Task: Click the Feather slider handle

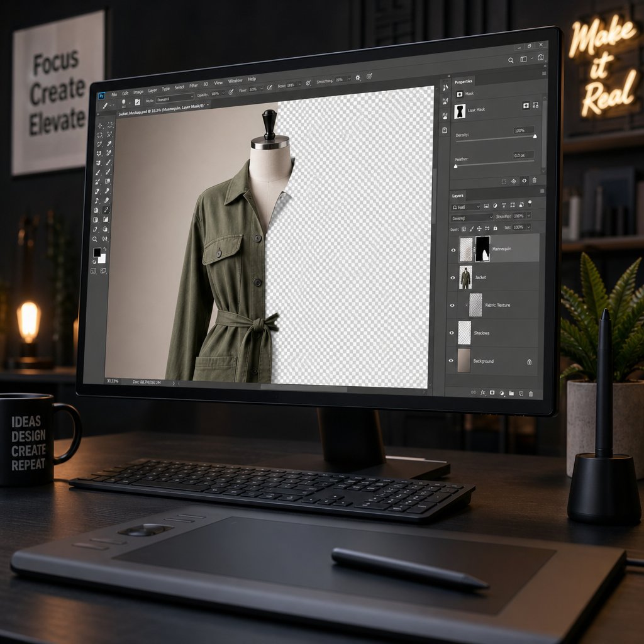Action: click(455, 166)
